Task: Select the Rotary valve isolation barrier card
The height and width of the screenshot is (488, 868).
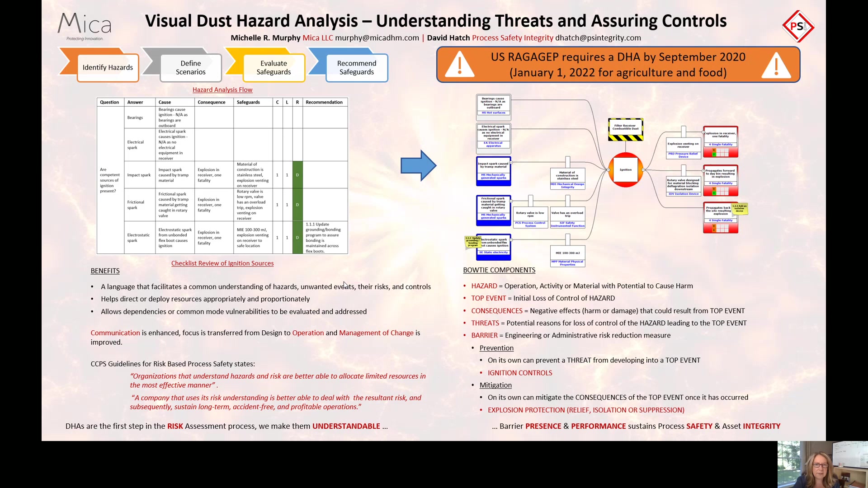Action: [x=683, y=185]
